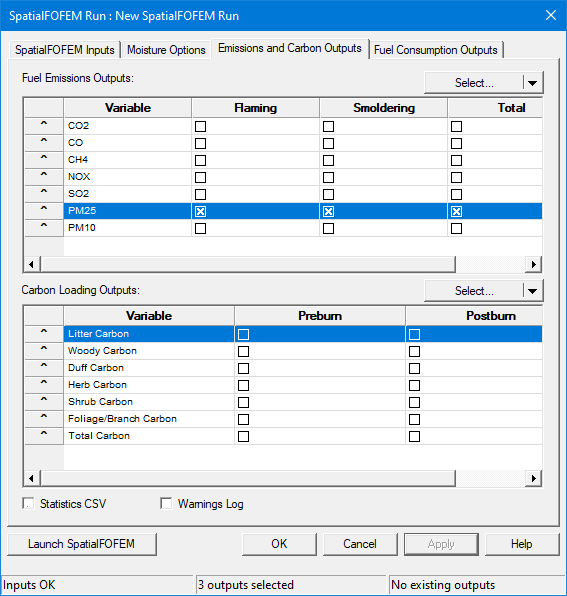Enable Litter Carbon Preburn checkbox
567x596 pixels.
[x=243, y=334]
